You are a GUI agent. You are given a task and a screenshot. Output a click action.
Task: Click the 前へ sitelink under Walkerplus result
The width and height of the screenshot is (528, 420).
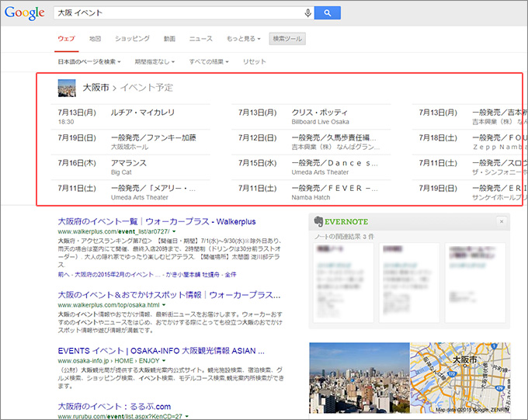point(64,275)
